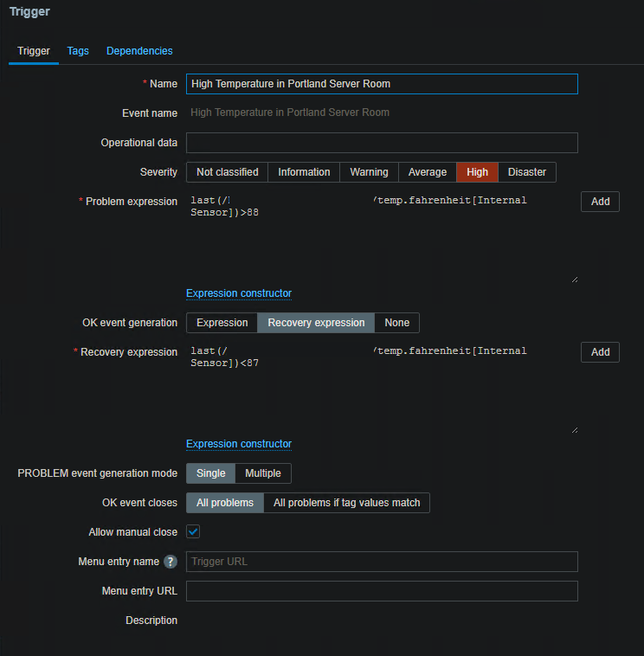The image size is (644, 656).
Task: Set OK event generation to Expression
Action: pos(222,323)
